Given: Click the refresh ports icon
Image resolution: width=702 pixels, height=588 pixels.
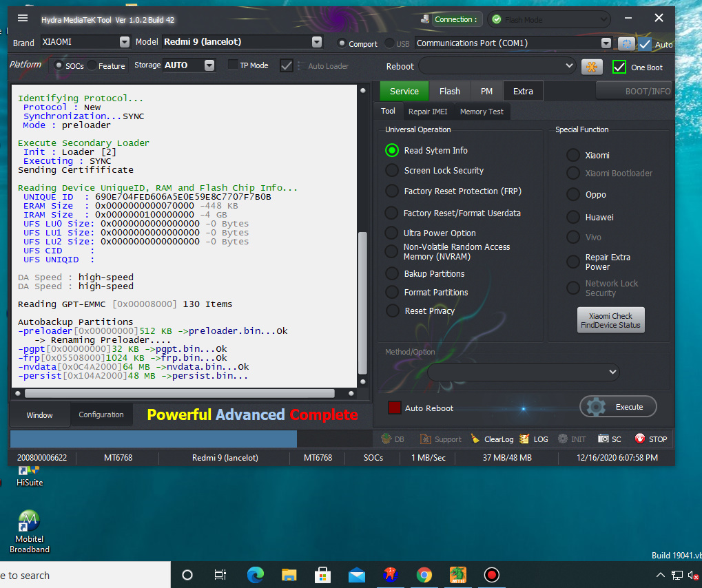Looking at the screenshot, I should point(626,43).
